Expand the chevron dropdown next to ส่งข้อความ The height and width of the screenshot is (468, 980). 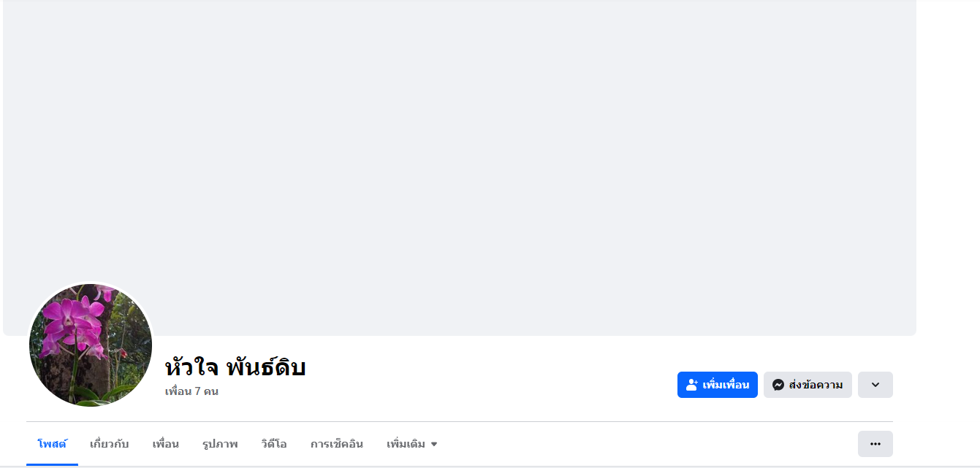pyautogui.click(x=875, y=385)
